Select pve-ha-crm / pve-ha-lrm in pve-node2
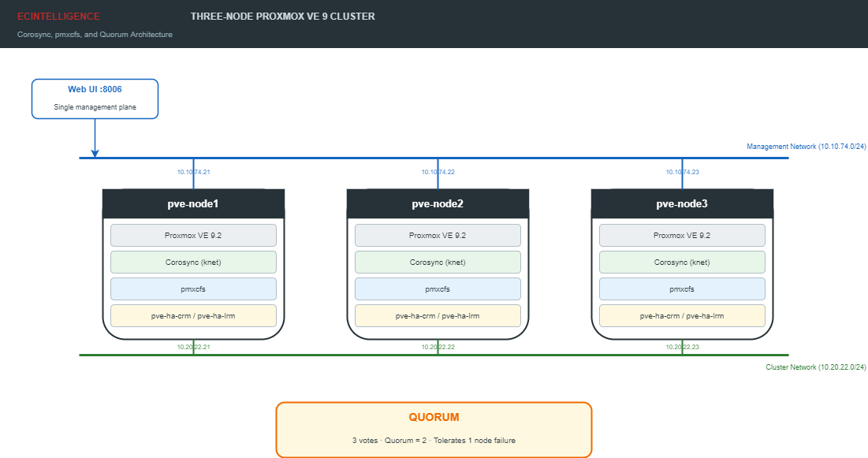 point(438,315)
